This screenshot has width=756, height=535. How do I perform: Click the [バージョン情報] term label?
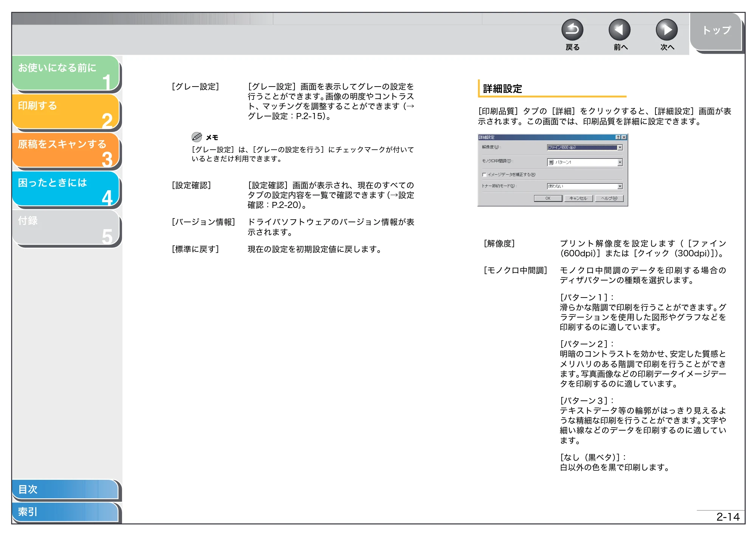[x=203, y=222]
